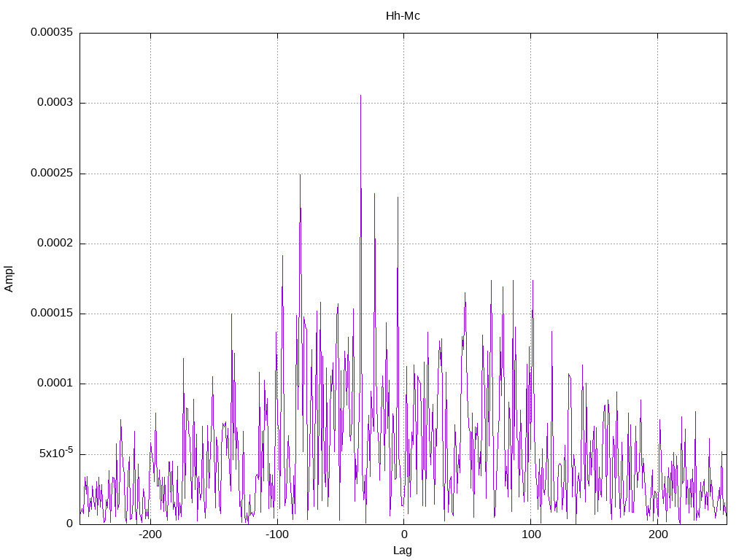Click the peak tip touching the 0.00025 line
This screenshot has height=560, width=747.
300,175
